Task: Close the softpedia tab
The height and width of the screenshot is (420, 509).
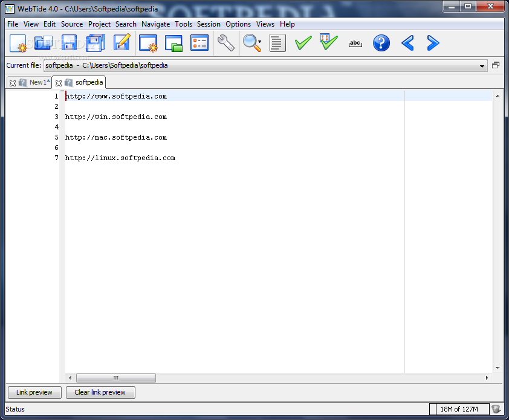Action: tap(59, 83)
